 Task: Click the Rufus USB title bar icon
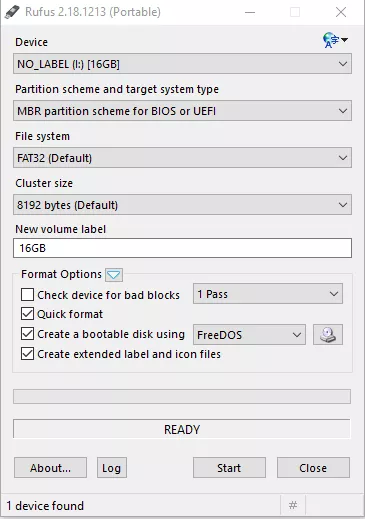[12, 12]
